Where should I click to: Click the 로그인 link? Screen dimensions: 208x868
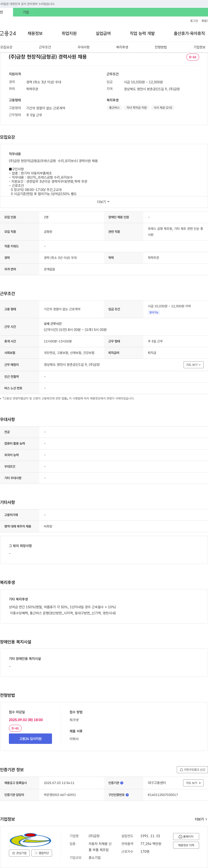(194, 21)
